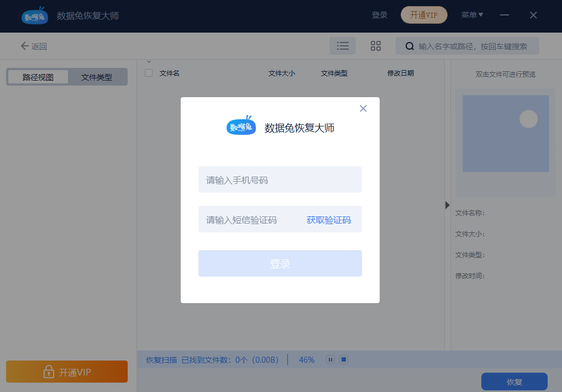Click the 数据兔 logo in the title bar
This screenshot has width=562, height=392.
pos(34,15)
